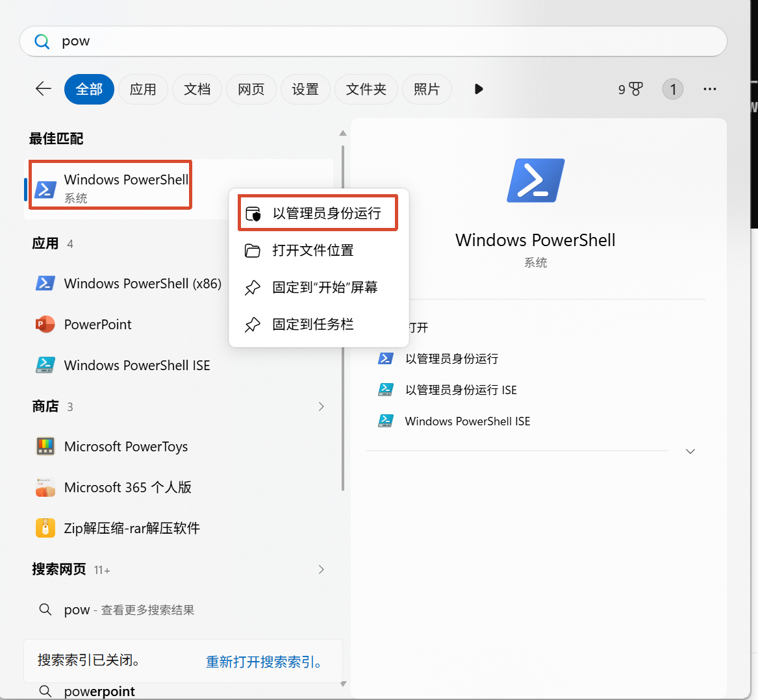Choose 以管理员身份运行 in the context menu
The image size is (758, 700).
coord(318,213)
